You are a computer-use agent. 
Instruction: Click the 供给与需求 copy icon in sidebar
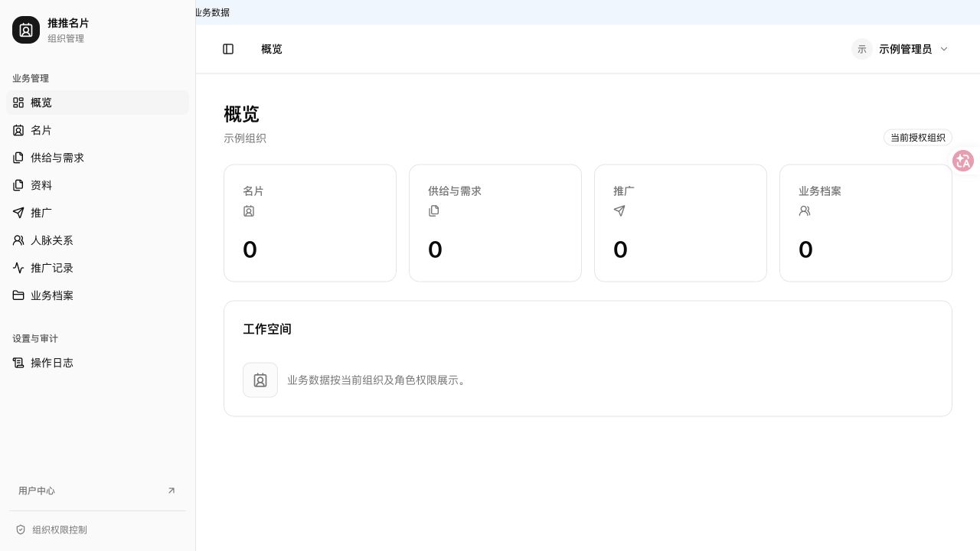coord(18,158)
